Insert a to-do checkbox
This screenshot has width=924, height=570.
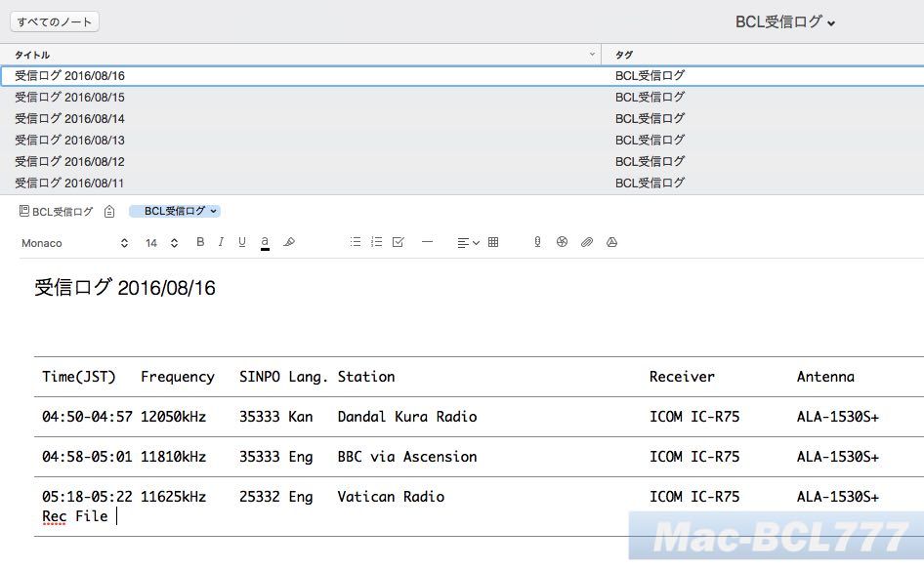[x=398, y=242]
